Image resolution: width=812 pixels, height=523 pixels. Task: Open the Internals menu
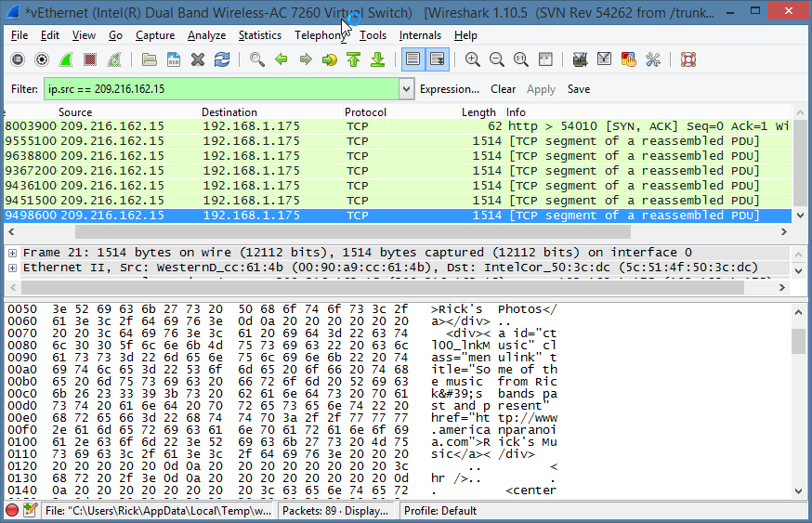[x=420, y=35]
